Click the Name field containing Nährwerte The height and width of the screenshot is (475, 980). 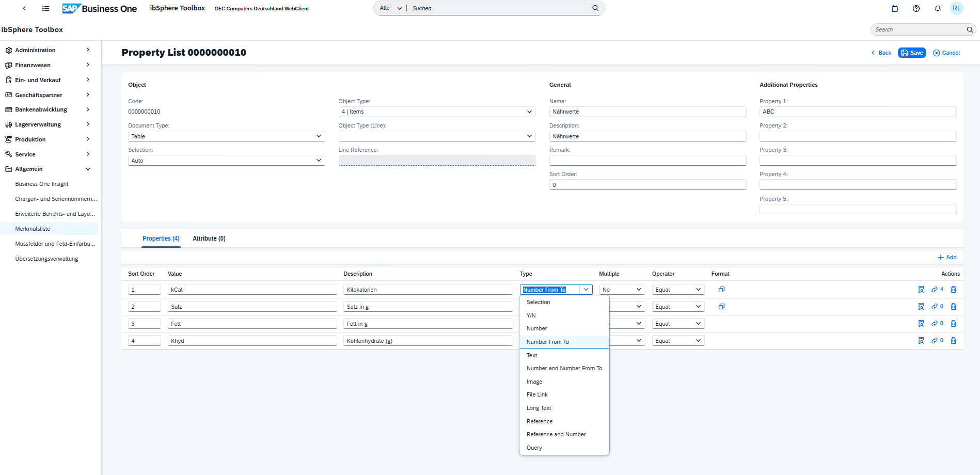pyautogui.click(x=648, y=112)
